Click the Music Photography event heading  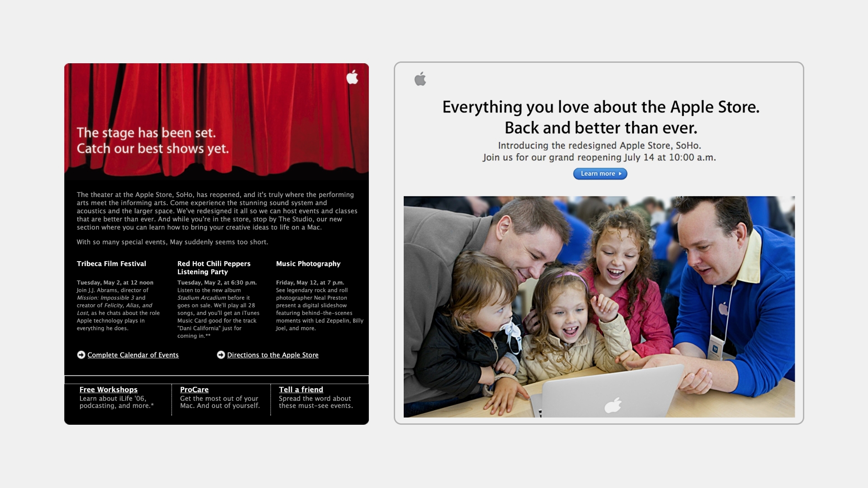tap(308, 263)
